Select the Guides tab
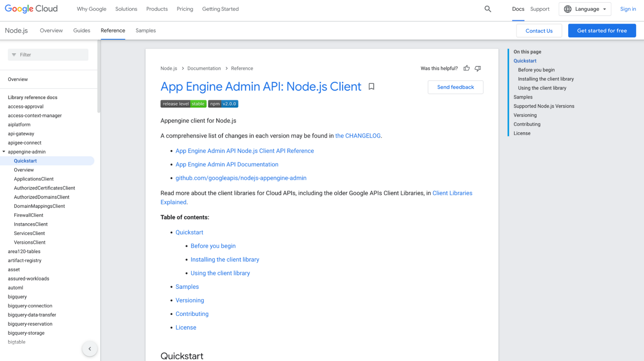644x361 pixels. tap(81, 30)
